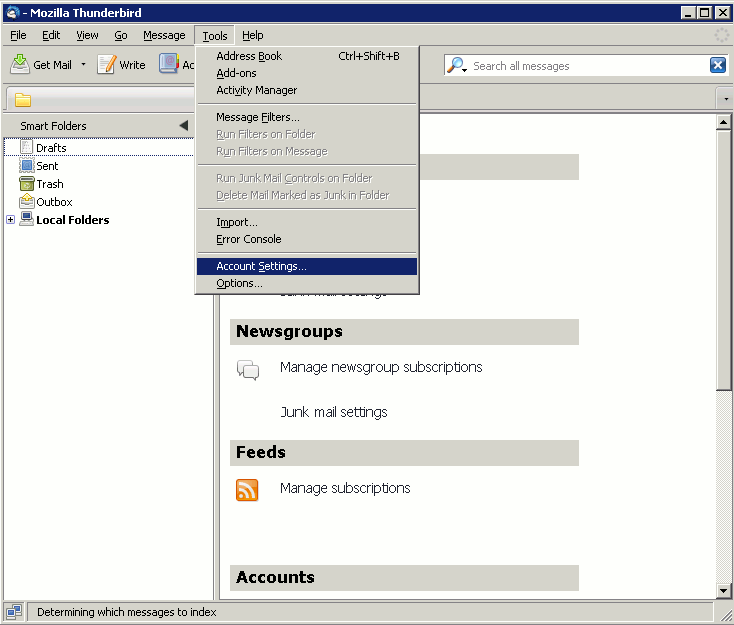
Task: Click the Smart Folders previous view arrow
Action: coord(184,125)
